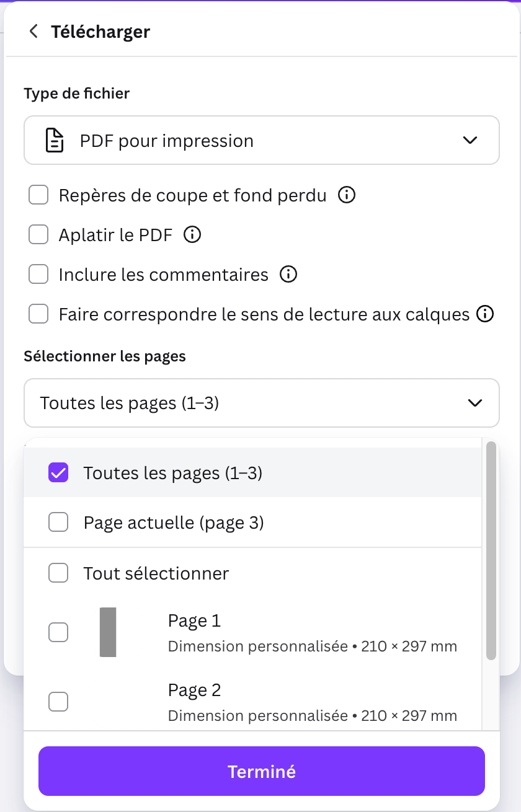Viewport: 521px width, 812px height.
Task: Click info icon beside Inclure les commentaires
Action: coord(288,274)
